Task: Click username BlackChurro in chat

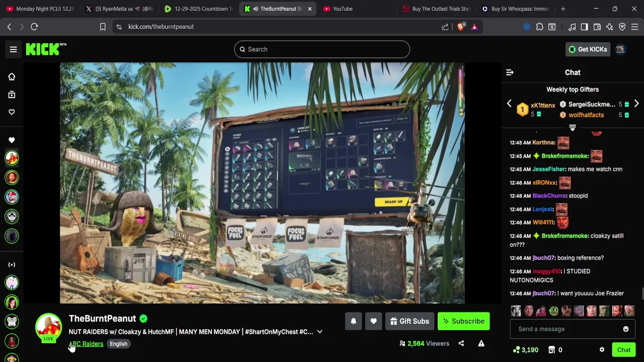Action: pos(549,196)
